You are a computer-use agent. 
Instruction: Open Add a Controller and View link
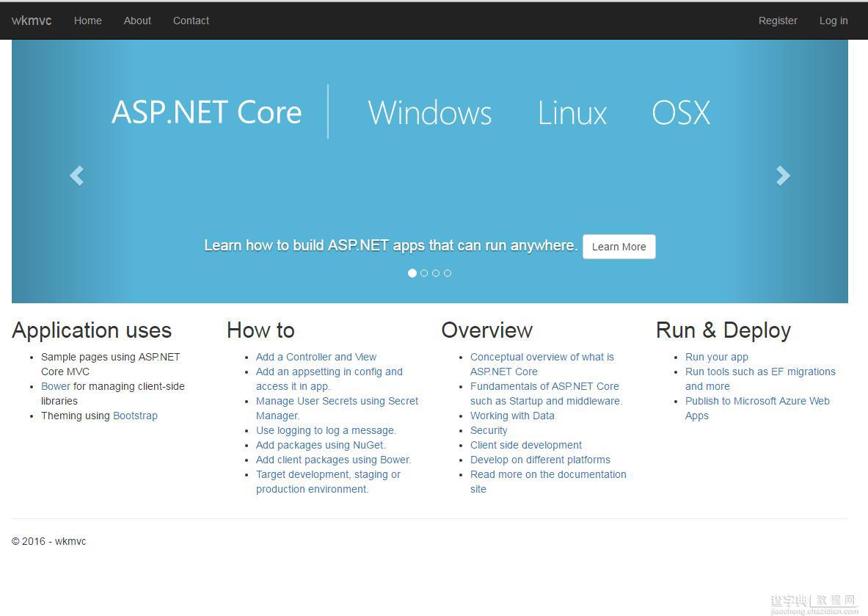(x=316, y=357)
